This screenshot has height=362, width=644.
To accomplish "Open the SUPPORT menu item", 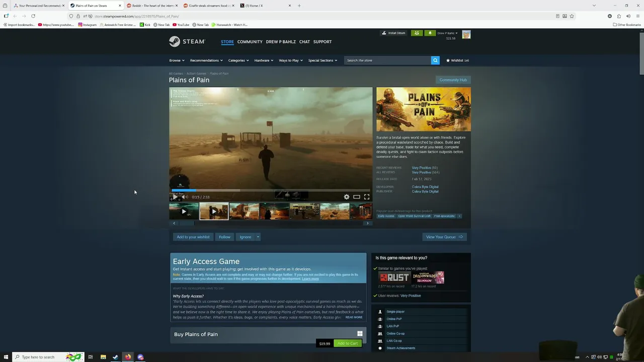I will coord(323,42).
